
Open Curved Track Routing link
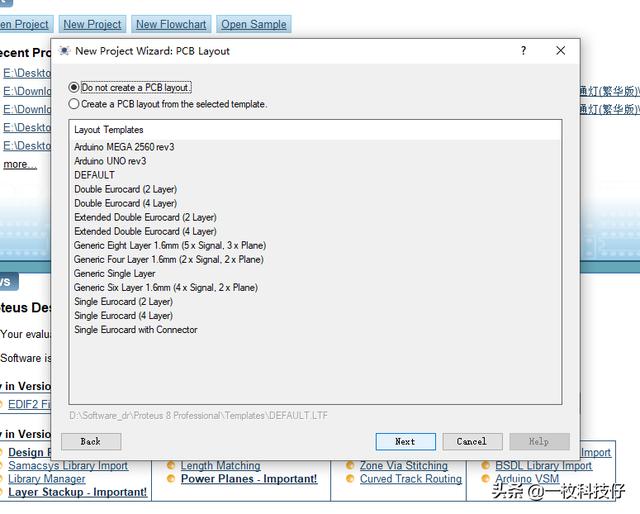coord(411,479)
